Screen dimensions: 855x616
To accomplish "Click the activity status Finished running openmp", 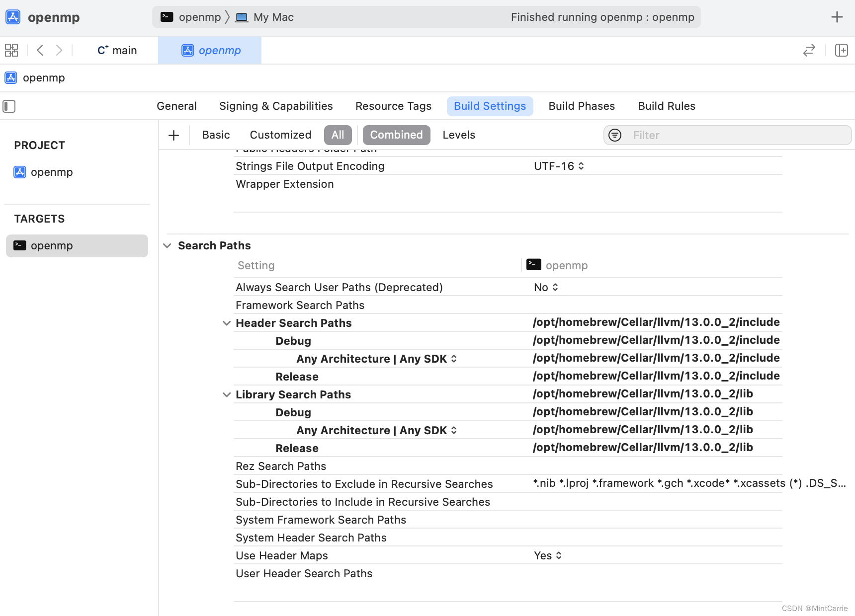I will point(602,17).
